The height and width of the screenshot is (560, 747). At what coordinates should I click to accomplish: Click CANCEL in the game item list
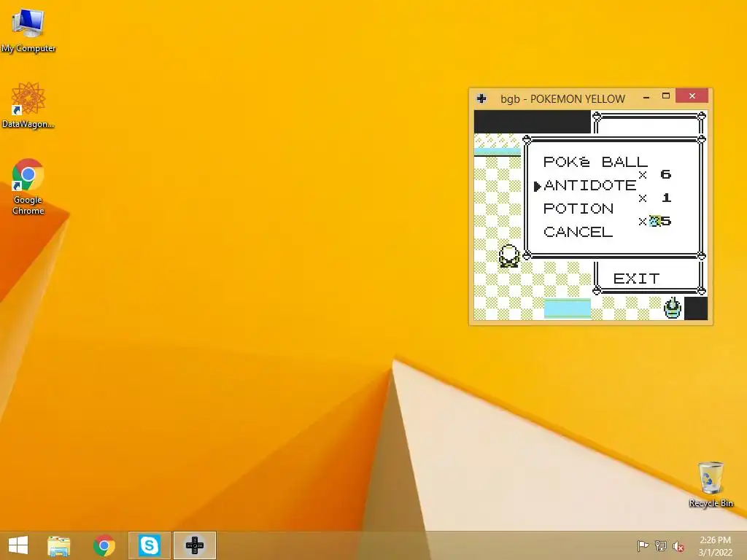pyautogui.click(x=578, y=232)
